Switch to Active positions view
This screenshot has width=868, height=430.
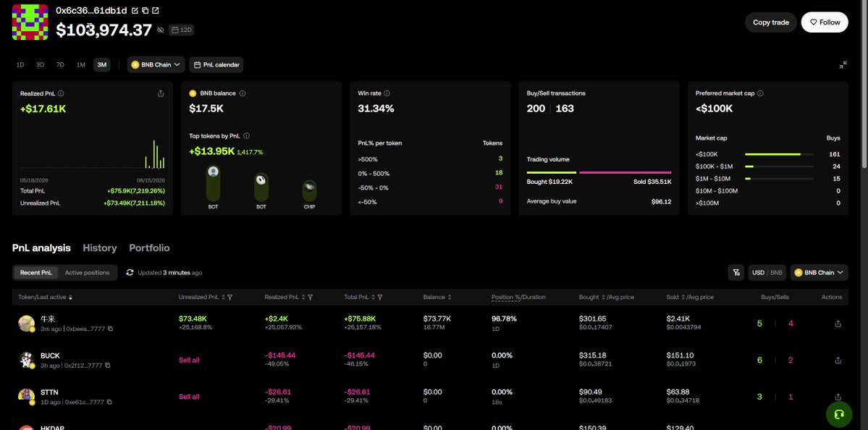[x=87, y=272]
